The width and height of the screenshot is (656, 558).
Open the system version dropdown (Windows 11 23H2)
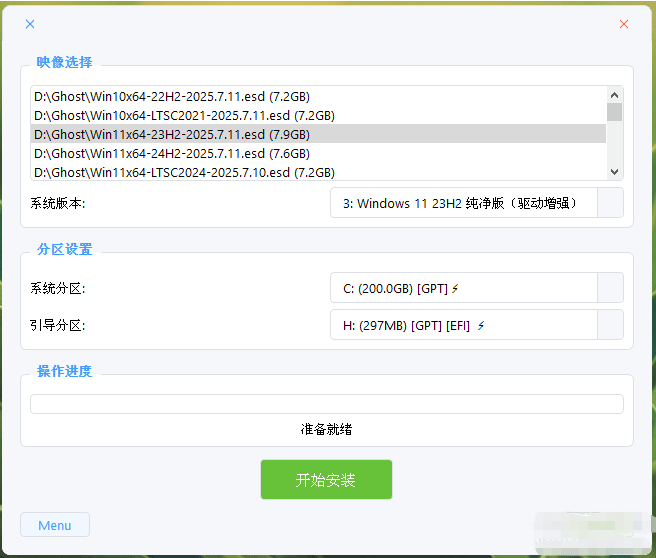(x=477, y=203)
